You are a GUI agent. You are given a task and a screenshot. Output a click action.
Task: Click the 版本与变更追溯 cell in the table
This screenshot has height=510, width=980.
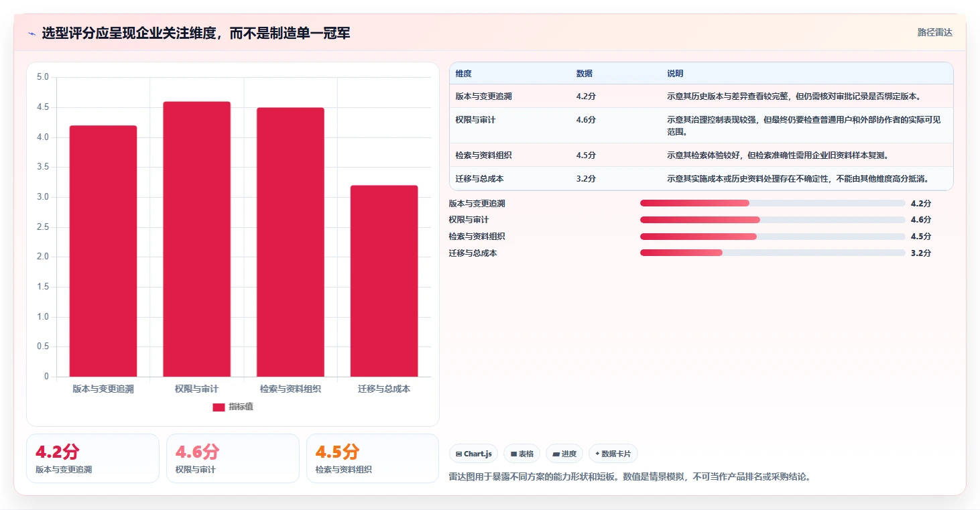(x=483, y=97)
